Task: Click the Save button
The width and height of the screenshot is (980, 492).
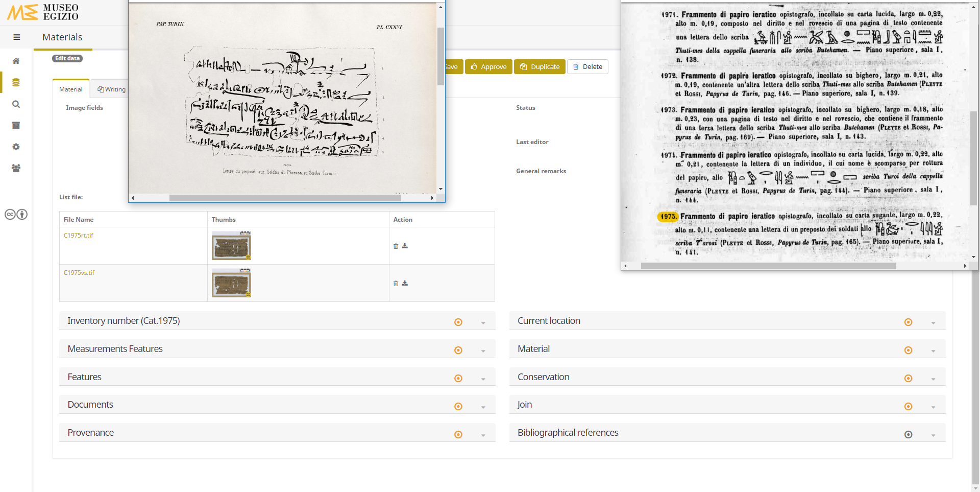Action: 454,66
